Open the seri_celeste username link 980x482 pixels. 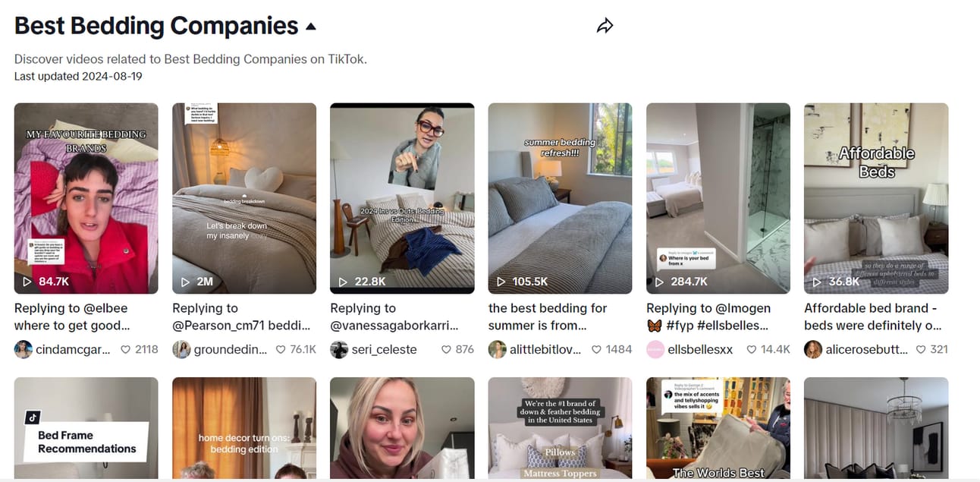[x=384, y=349]
